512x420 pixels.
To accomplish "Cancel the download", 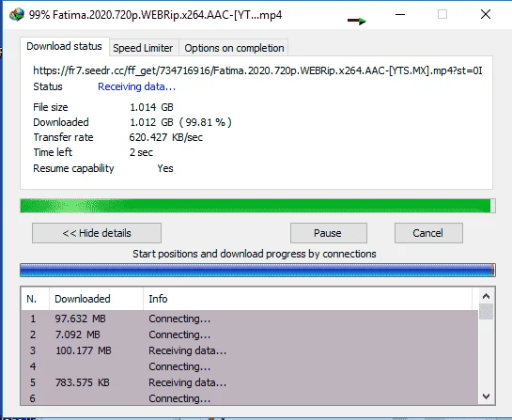I will (428, 233).
